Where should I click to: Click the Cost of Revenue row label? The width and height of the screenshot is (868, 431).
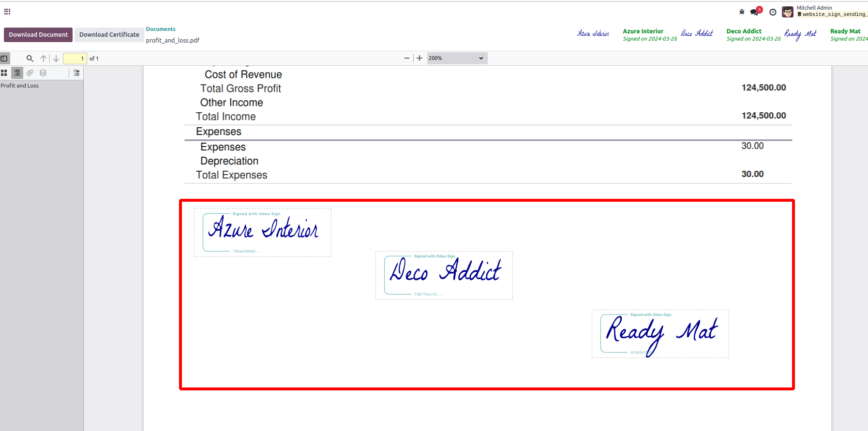(x=243, y=74)
